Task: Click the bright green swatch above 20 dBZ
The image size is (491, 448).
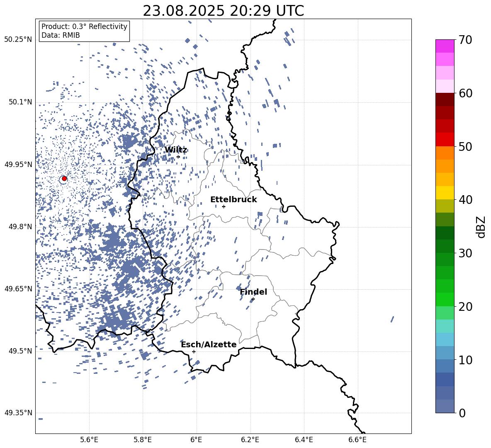Action: pos(445,299)
